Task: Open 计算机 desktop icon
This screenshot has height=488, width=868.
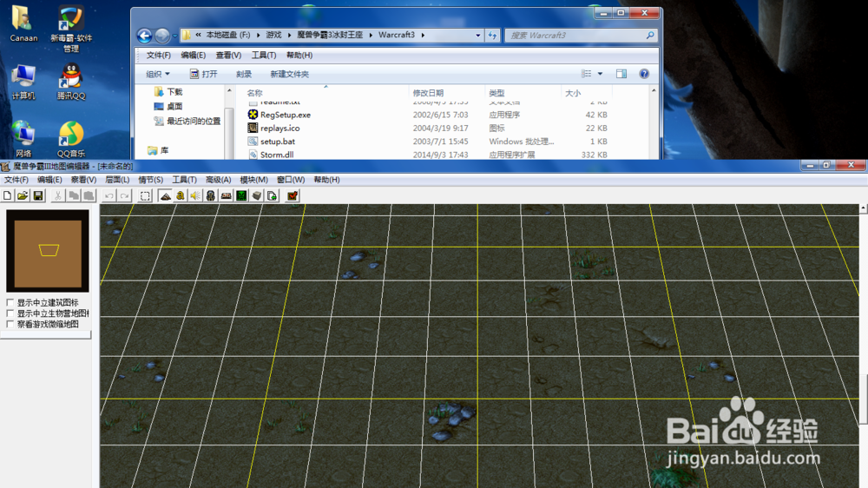Action: pos(23,82)
